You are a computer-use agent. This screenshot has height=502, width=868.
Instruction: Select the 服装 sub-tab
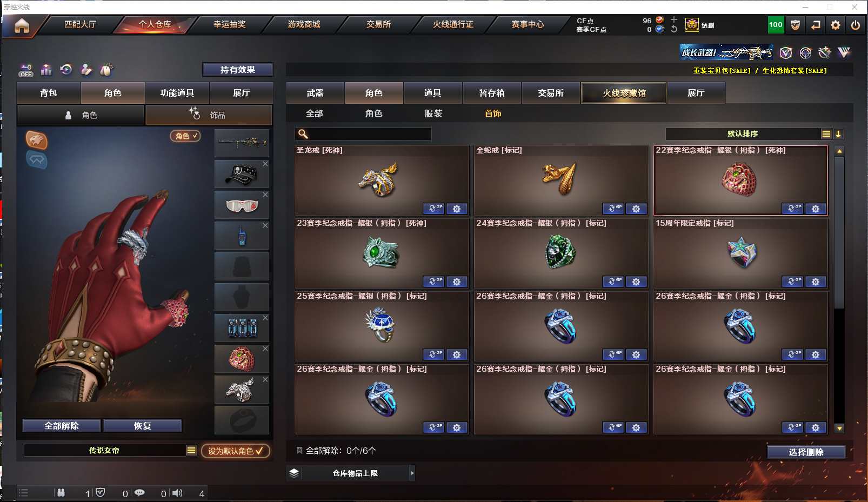[433, 113]
